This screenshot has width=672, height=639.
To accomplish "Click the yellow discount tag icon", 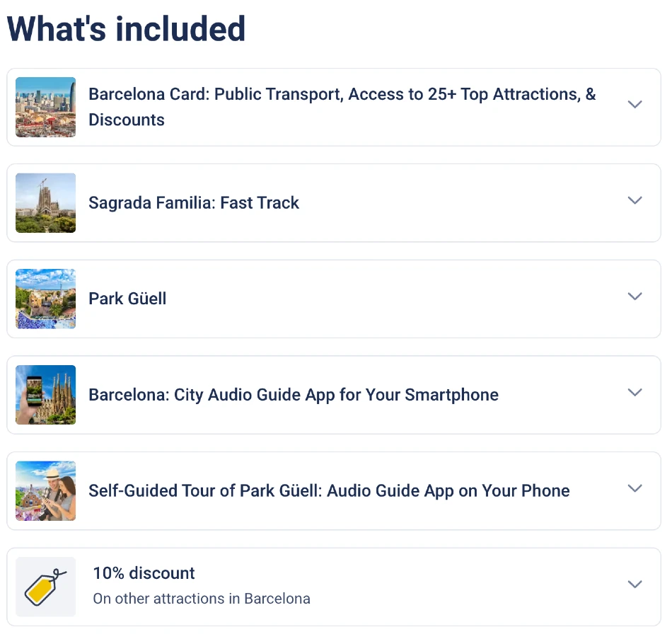I will (45, 587).
